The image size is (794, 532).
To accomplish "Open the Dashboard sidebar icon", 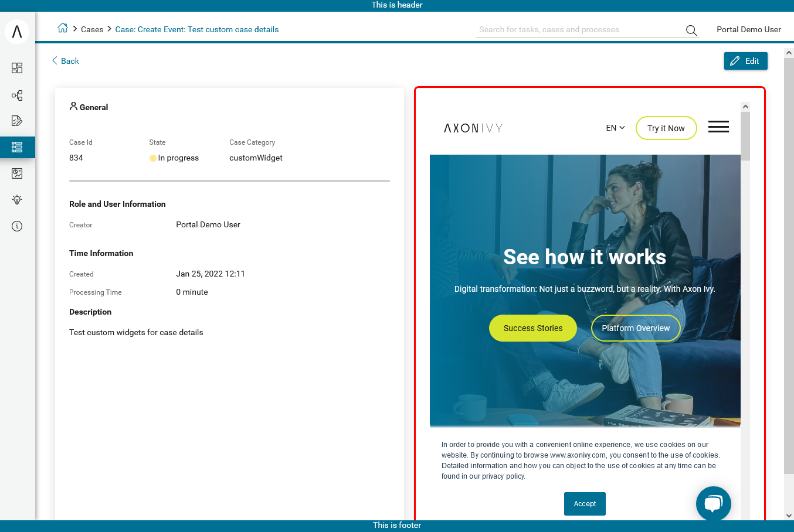I will tap(17, 68).
